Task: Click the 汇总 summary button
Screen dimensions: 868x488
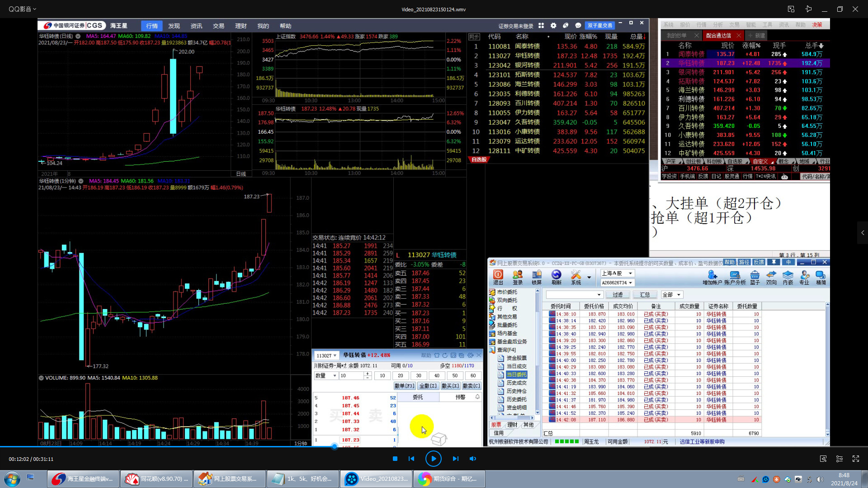Action: point(645,295)
